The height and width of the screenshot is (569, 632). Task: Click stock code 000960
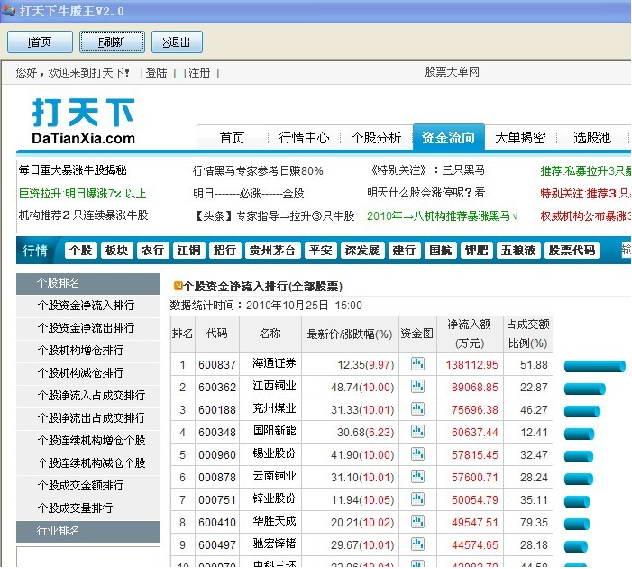(x=217, y=455)
